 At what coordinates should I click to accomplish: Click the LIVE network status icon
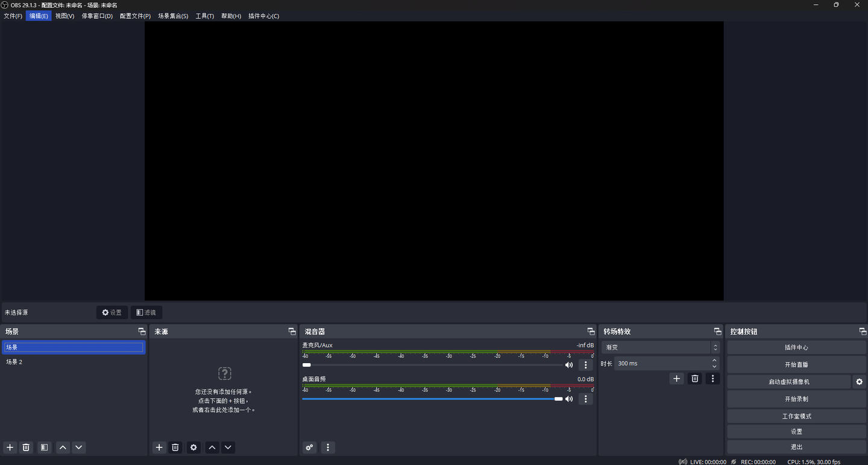click(682, 461)
